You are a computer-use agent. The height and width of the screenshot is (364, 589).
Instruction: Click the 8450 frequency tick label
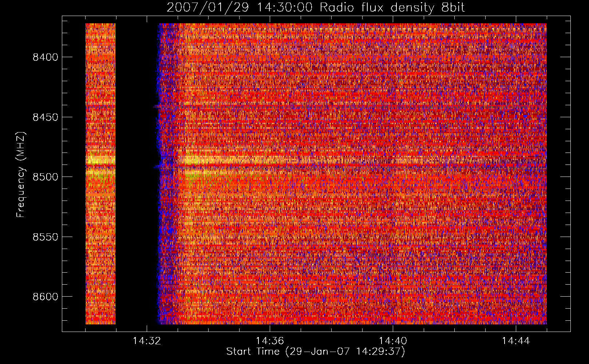point(46,117)
